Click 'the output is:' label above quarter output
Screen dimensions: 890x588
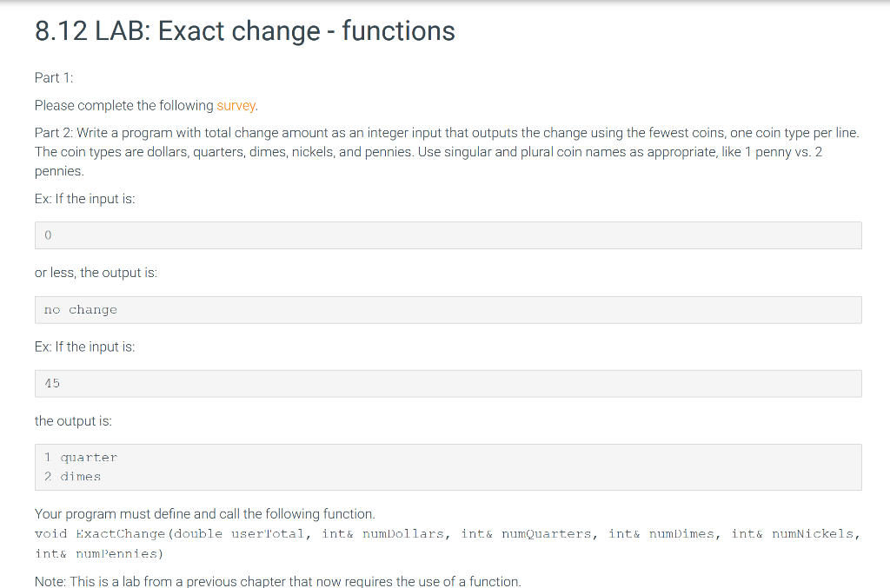tap(73, 421)
